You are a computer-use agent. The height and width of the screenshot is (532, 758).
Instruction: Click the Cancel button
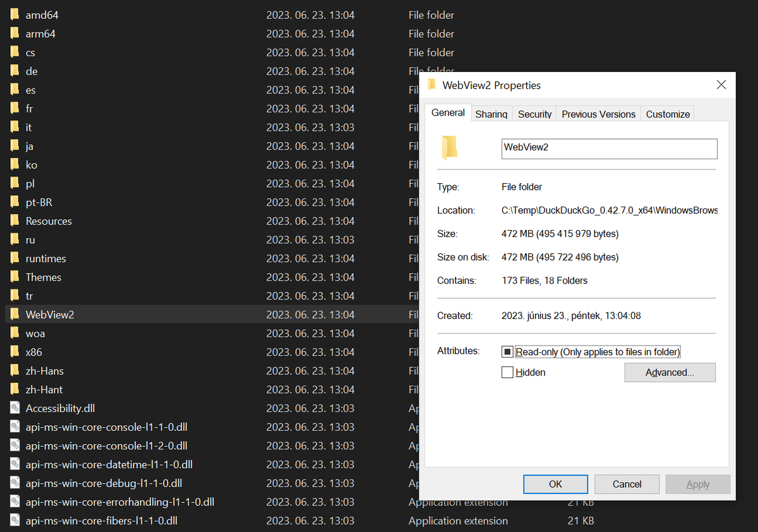click(x=627, y=484)
